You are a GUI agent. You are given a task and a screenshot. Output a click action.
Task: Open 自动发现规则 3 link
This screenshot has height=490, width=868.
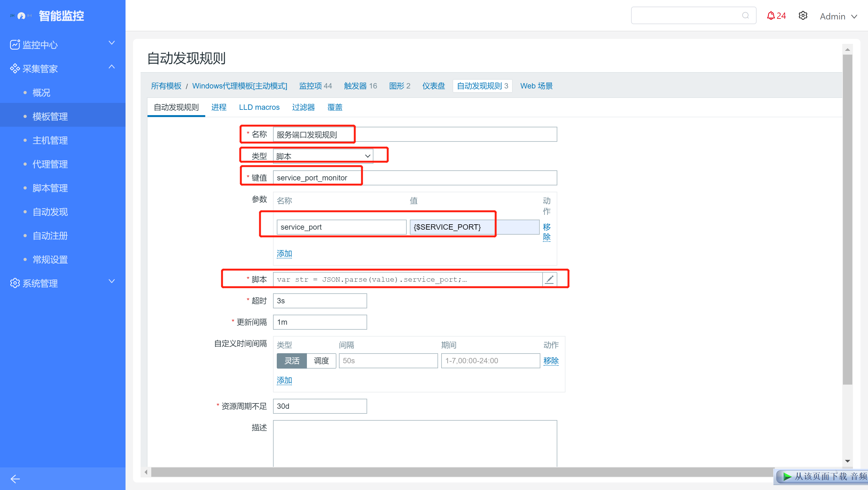(x=483, y=86)
